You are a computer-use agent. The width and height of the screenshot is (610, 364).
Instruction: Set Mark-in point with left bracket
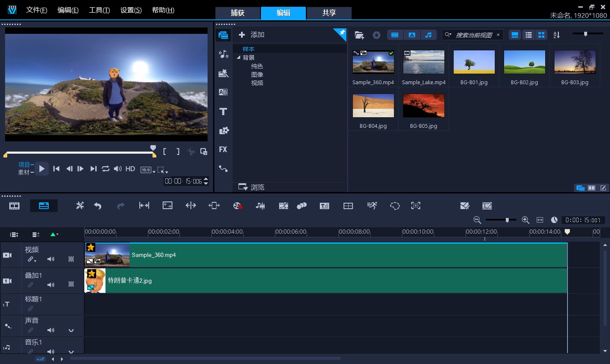click(x=165, y=152)
